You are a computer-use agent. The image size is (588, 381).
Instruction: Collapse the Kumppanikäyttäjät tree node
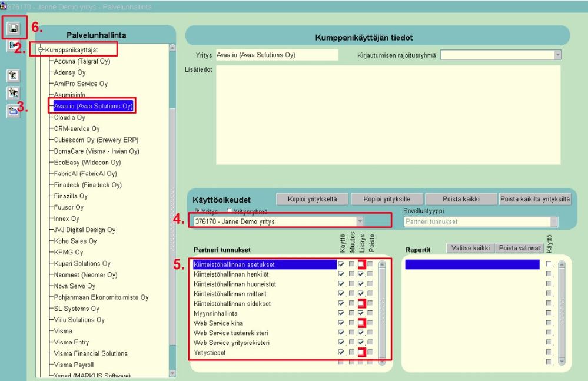point(41,49)
